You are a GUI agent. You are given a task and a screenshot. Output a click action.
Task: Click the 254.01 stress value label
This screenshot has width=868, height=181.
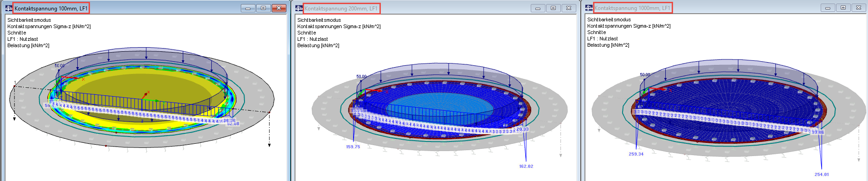tap(822, 175)
